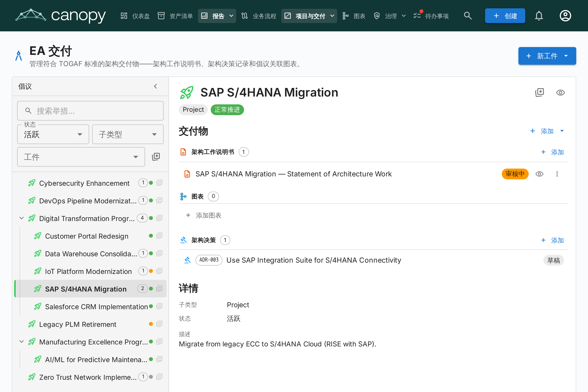
Task: Open the Statement of Architecture Work document
Action: [294, 174]
